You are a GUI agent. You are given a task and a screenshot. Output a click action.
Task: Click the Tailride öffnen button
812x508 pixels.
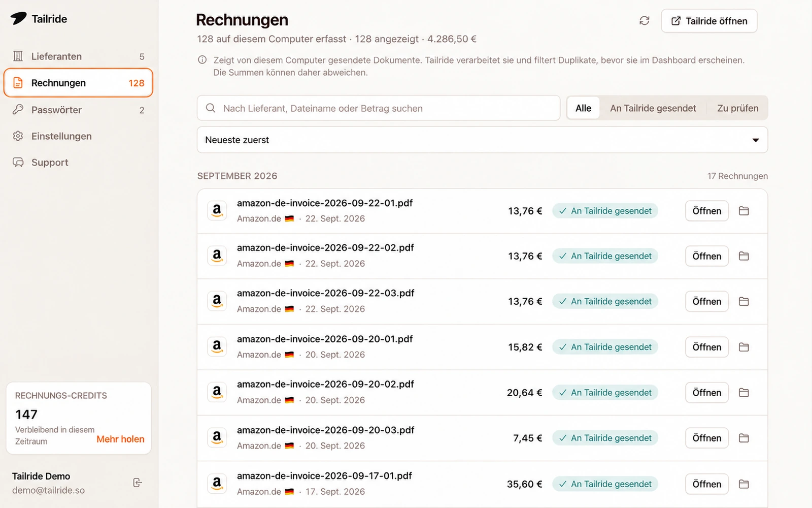pos(709,21)
